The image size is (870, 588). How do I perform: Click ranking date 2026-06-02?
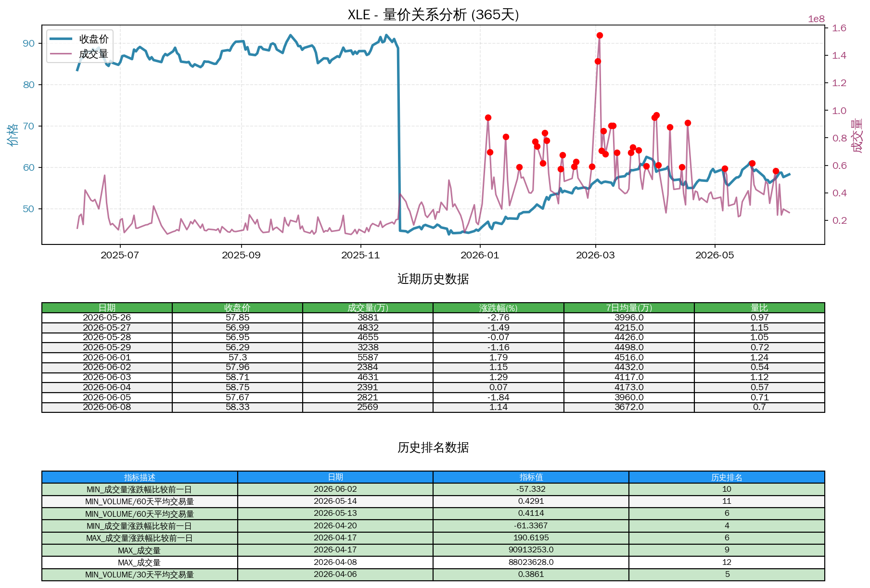point(335,489)
